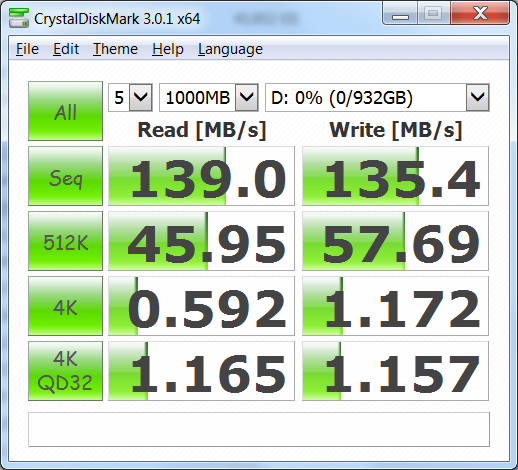518x470 pixels.
Task: Click the 512K read value 45.95
Action: (x=201, y=241)
